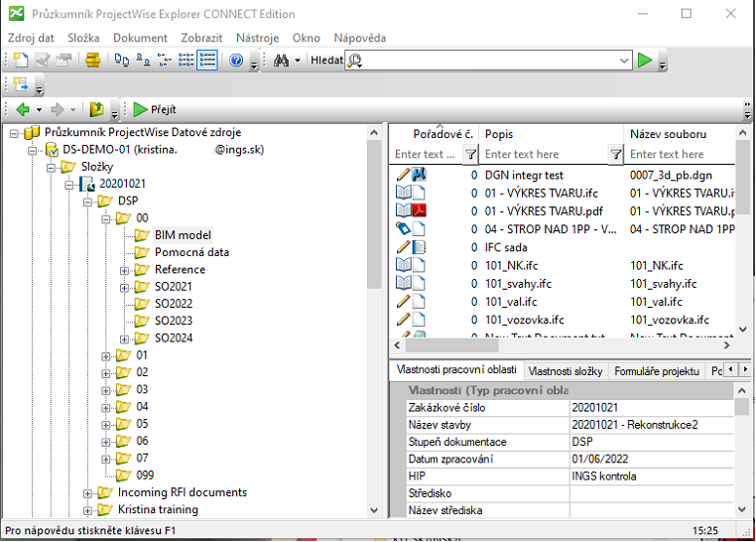Collapse the DSP folder node
The height and width of the screenshot is (542, 756).
[88, 201]
